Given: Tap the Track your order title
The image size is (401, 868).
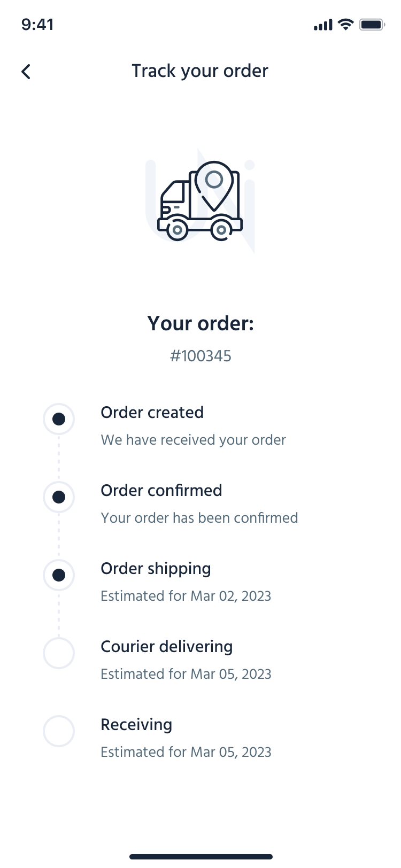Looking at the screenshot, I should click(x=200, y=71).
